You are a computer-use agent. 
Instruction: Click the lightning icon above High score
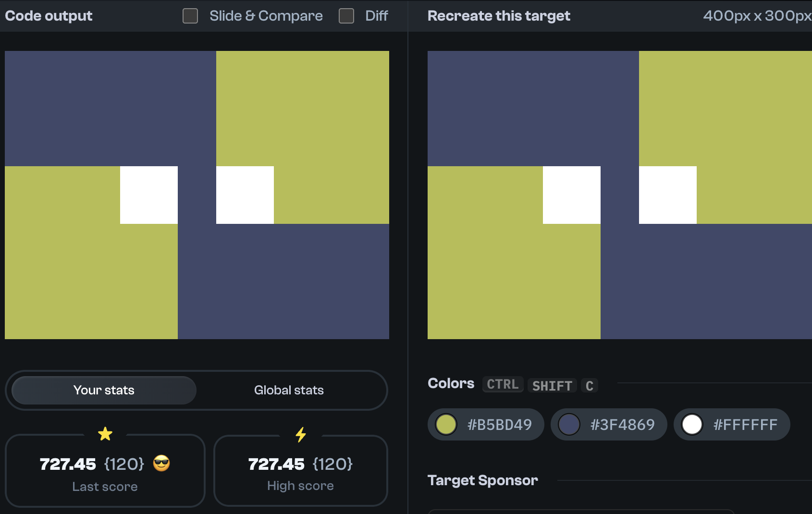(x=300, y=434)
